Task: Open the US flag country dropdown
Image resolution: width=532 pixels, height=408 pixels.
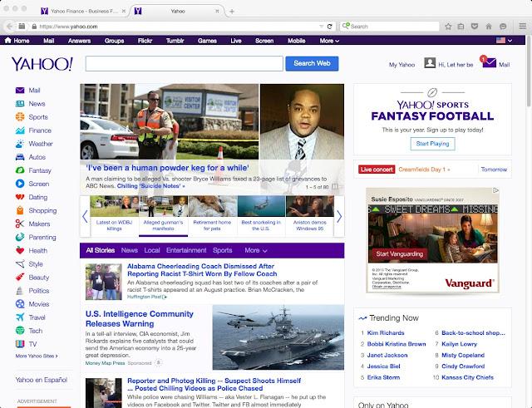Action: pos(504,41)
